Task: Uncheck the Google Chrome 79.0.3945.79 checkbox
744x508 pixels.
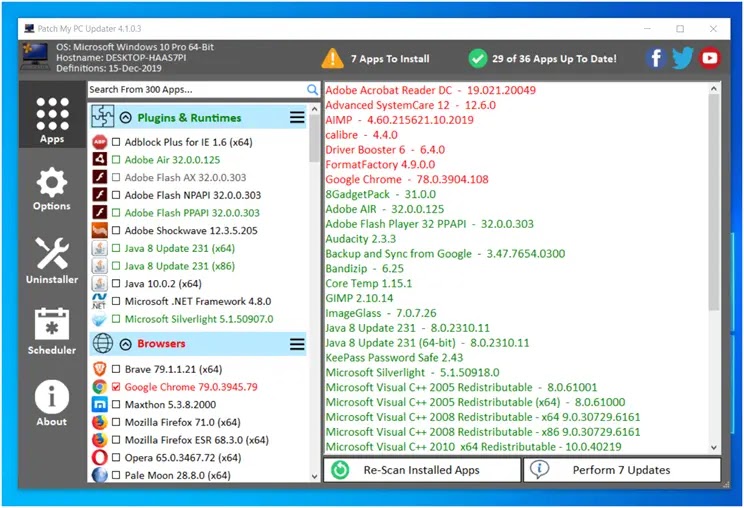Action: click(x=116, y=387)
